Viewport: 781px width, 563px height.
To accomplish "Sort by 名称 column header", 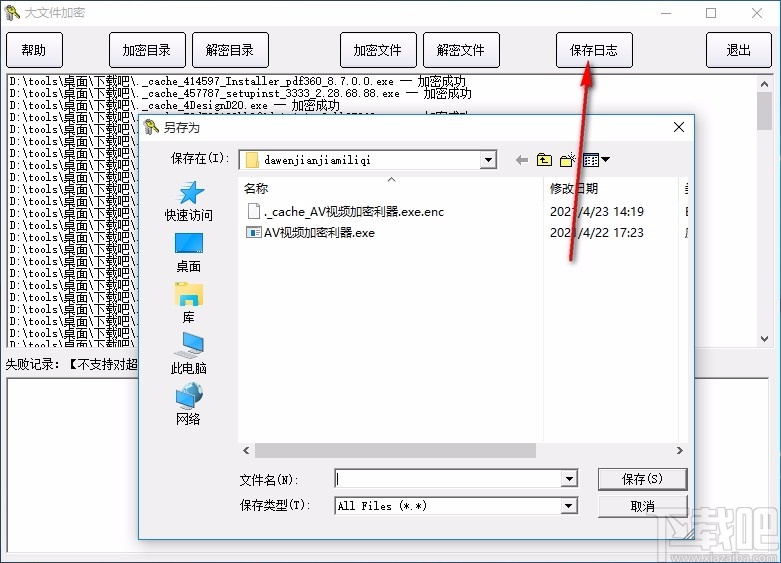I will click(x=256, y=188).
